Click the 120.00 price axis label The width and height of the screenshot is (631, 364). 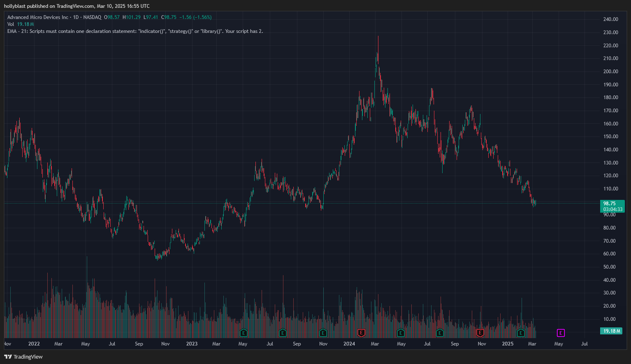611,176
